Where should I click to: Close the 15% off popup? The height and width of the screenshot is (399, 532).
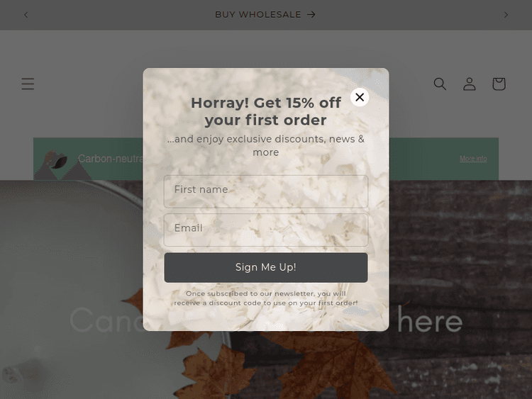tap(360, 97)
